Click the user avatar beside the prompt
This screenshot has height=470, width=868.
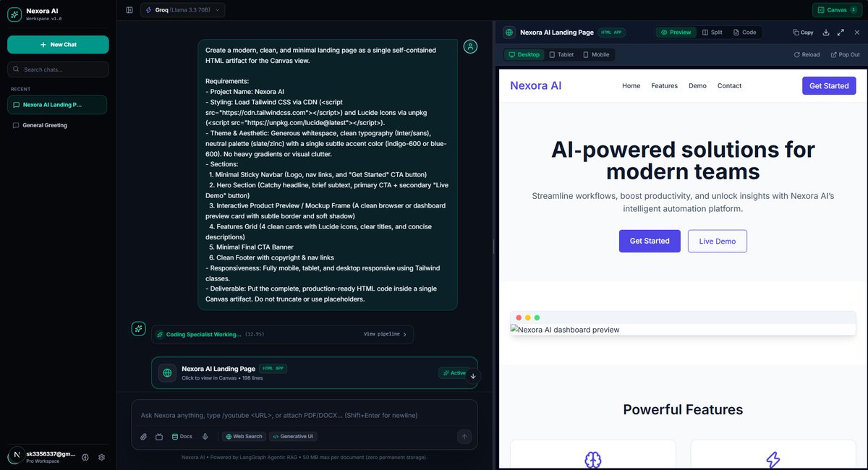(x=471, y=46)
